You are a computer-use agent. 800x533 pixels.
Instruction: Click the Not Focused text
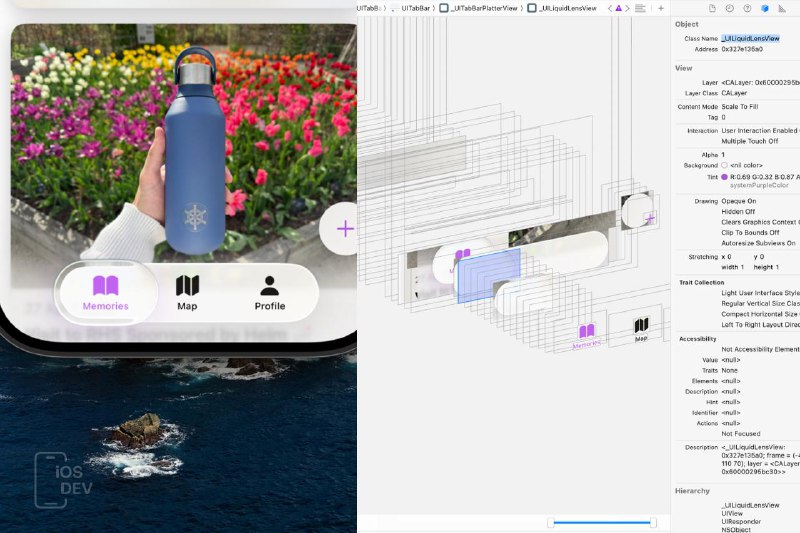coord(741,434)
